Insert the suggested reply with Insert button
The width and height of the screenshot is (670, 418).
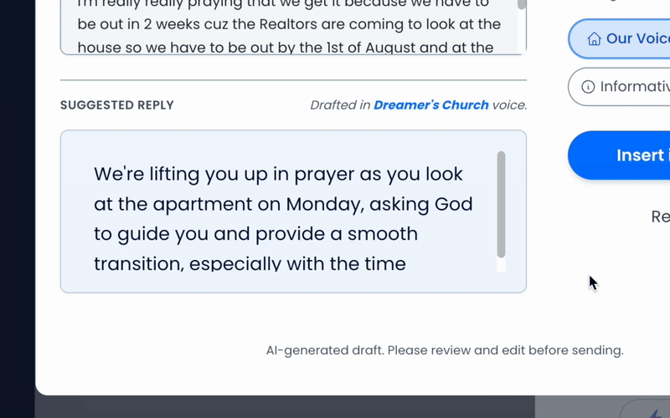pos(619,155)
